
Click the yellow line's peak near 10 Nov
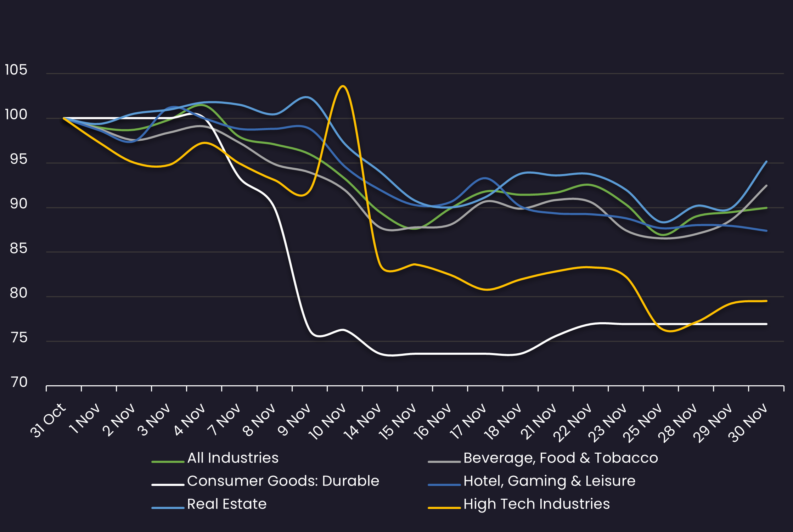click(x=343, y=86)
